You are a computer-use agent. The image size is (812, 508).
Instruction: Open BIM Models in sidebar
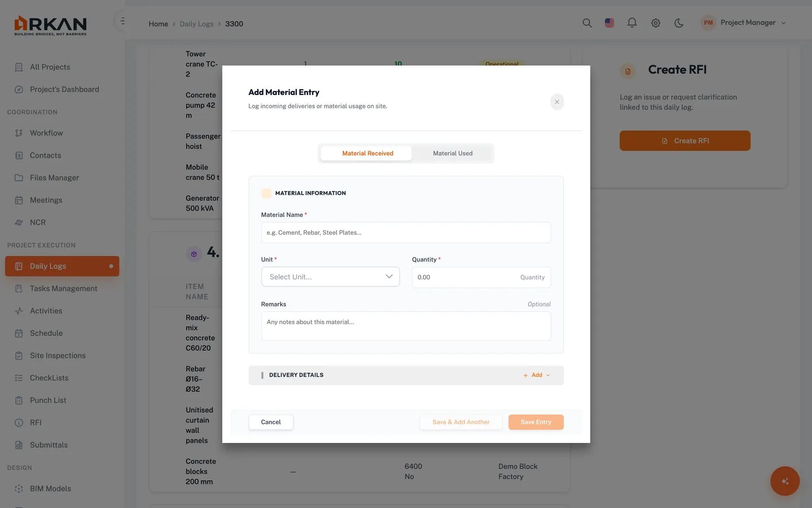pyautogui.click(x=62, y=489)
